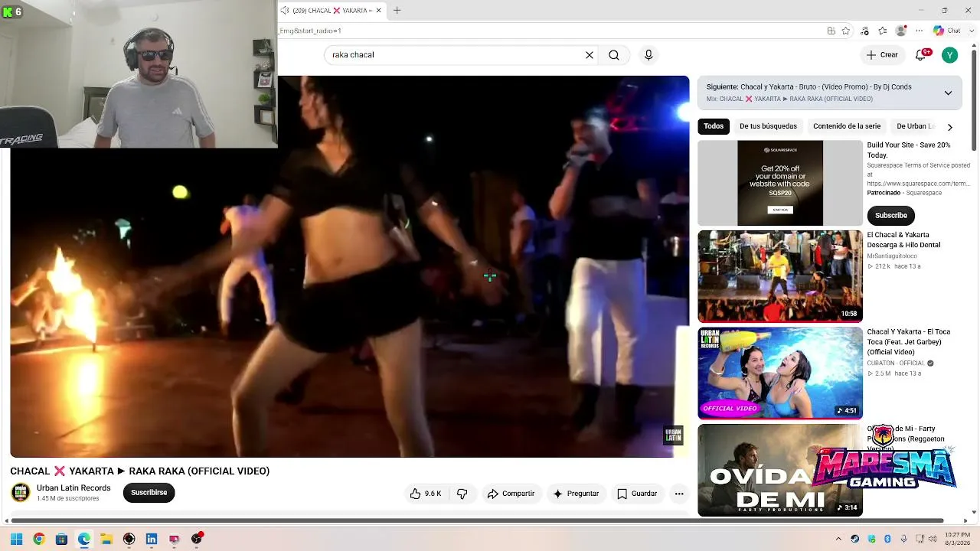Close the CHACAL YAKARTA browser tab
This screenshot has height=551, width=980.
378,11
